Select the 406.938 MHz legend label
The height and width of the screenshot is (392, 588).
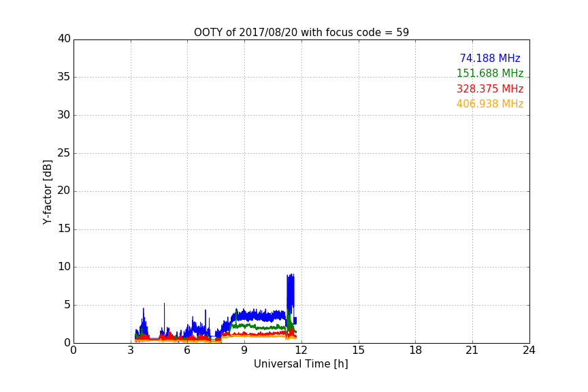point(490,104)
